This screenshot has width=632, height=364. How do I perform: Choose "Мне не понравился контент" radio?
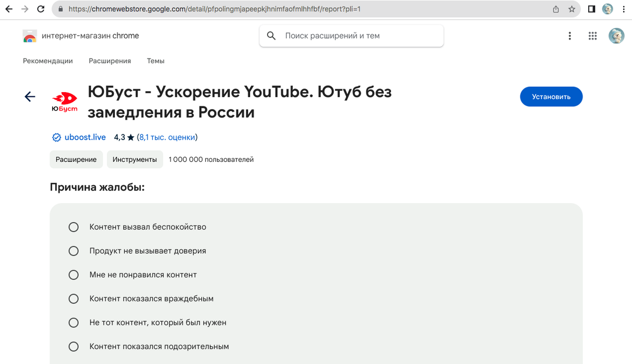[x=74, y=275]
